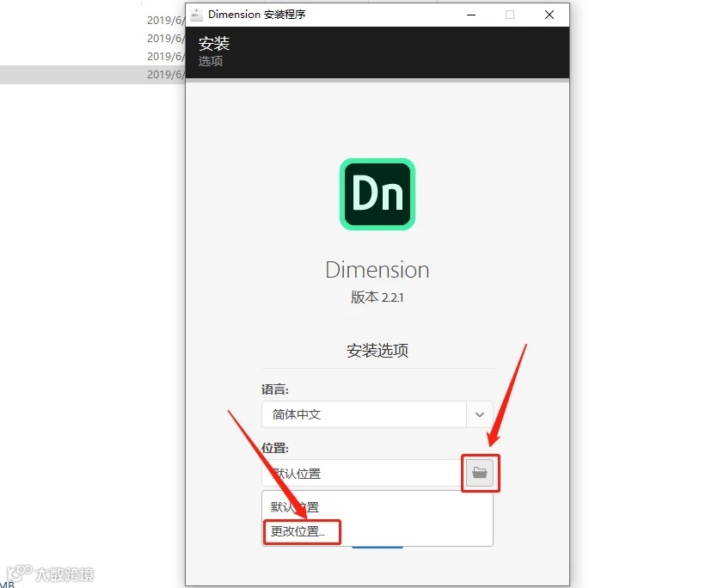Open the folder browse icon for install location
Screen dimensions: 712x588
point(480,473)
